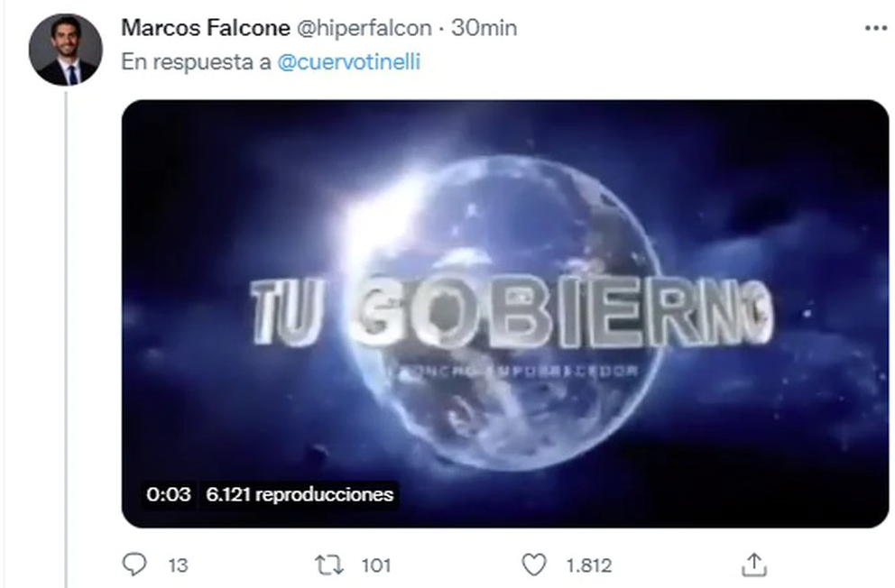Screen dimensions: 895x588
Task: Open the three-dot more options menu
Action: point(875,28)
